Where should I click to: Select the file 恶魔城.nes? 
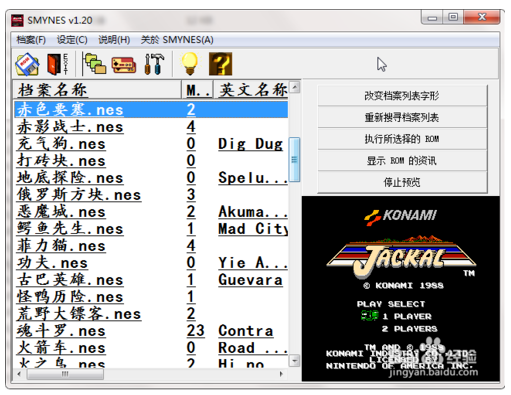click(61, 212)
